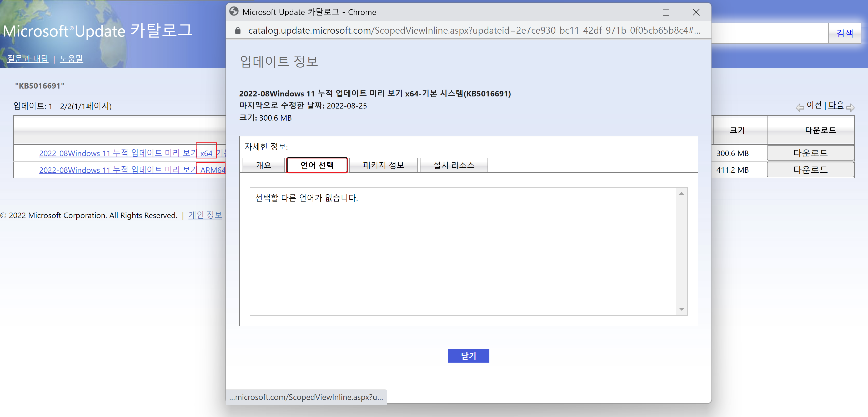This screenshot has height=417, width=868.
Task: Download the 300.6 MB x64 update
Action: (810, 153)
